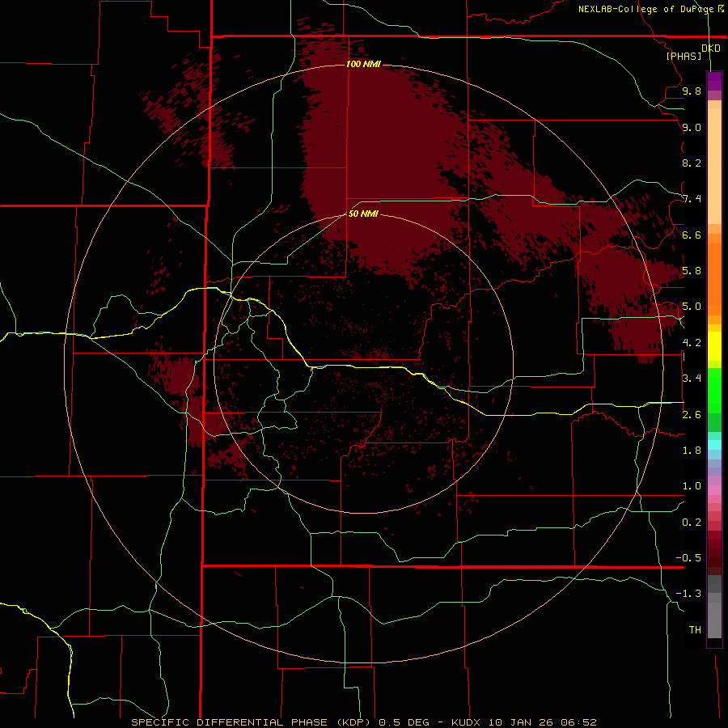Click the 5.8 value on the color scale
This screenshot has height=728, width=728.
coord(692,271)
